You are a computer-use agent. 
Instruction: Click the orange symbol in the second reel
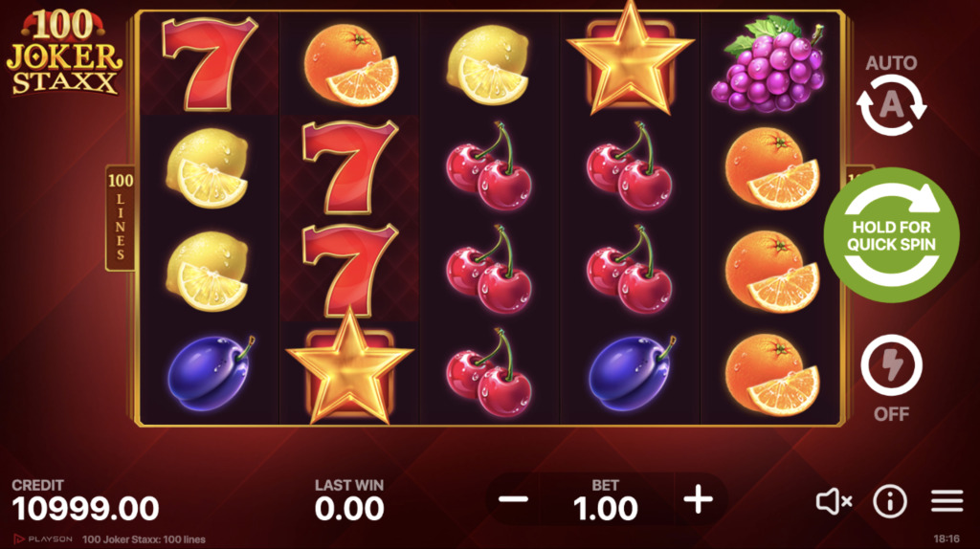point(351,66)
